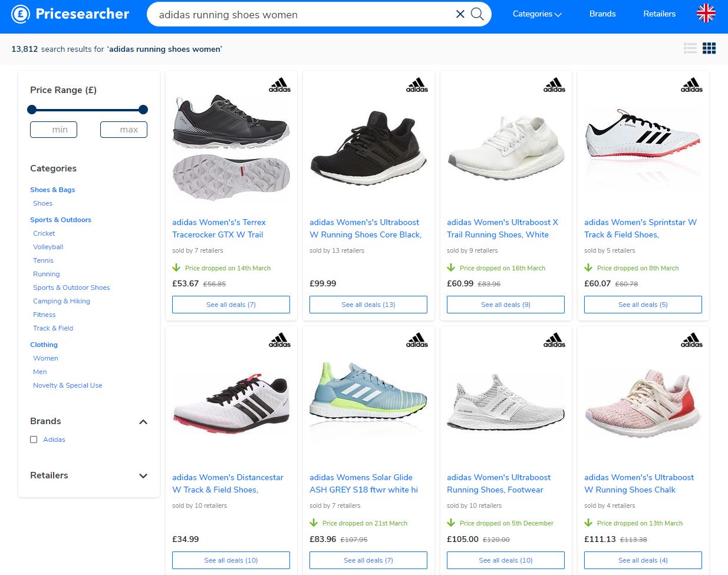The width and height of the screenshot is (728, 575).
Task: Open the UK flag country selector
Action: (706, 14)
